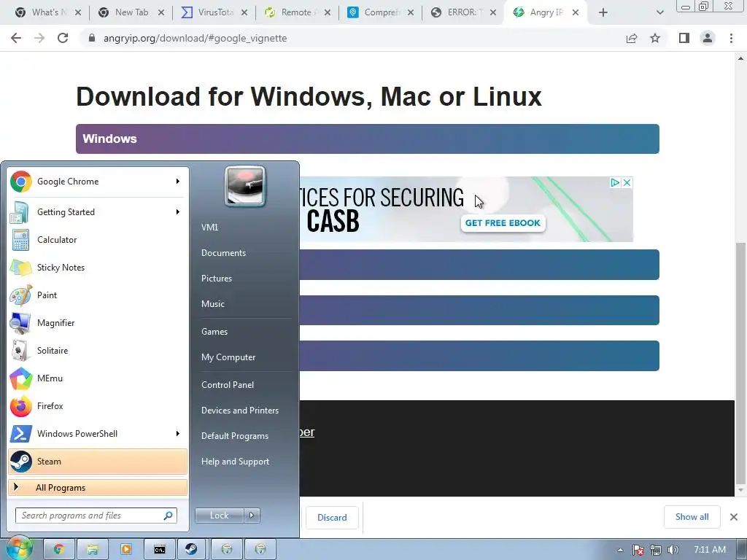
Task: Go back in Chrome
Action: 16,38
